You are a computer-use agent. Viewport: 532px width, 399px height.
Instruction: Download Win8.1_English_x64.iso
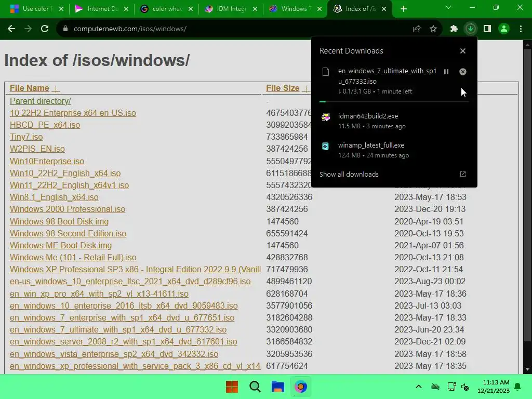pyautogui.click(x=54, y=197)
